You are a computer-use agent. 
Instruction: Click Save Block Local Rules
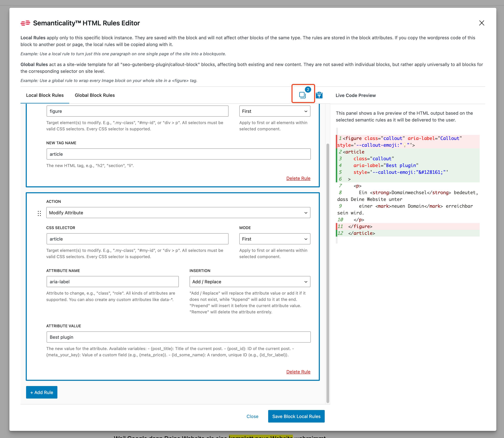point(296,416)
